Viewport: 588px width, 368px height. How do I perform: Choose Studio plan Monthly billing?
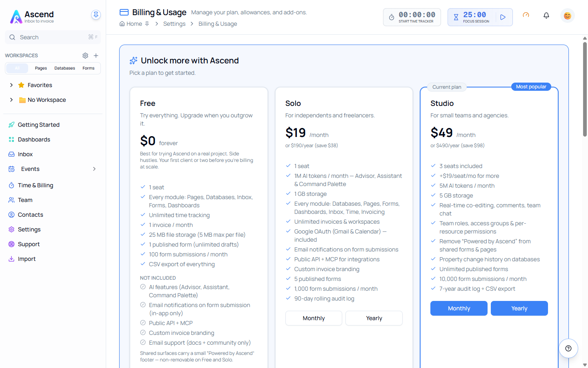[x=459, y=308]
